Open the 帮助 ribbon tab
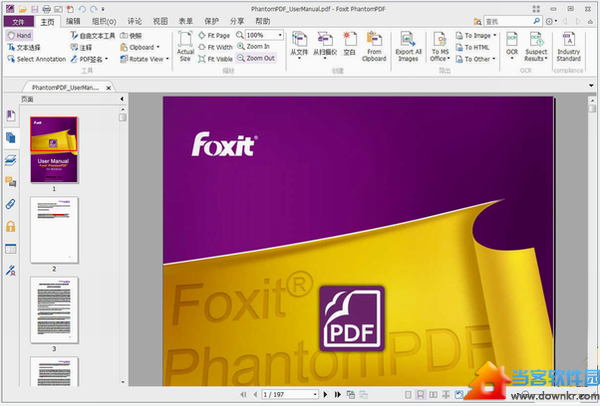The height and width of the screenshot is (406, 600). (x=262, y=21)
